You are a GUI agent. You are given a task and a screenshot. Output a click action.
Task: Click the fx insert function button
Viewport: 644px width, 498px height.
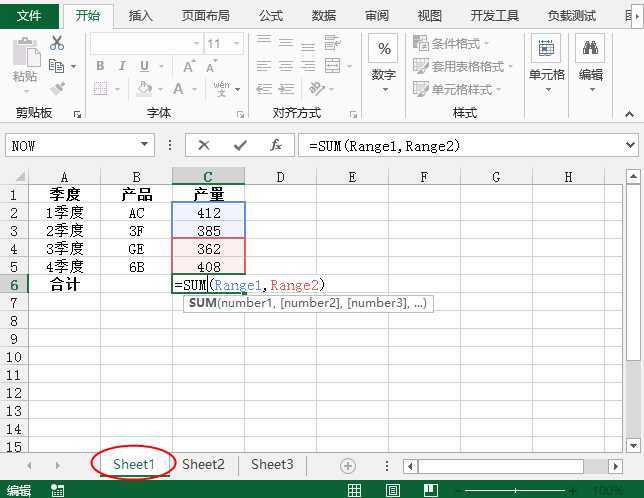[x=276, y=145]
